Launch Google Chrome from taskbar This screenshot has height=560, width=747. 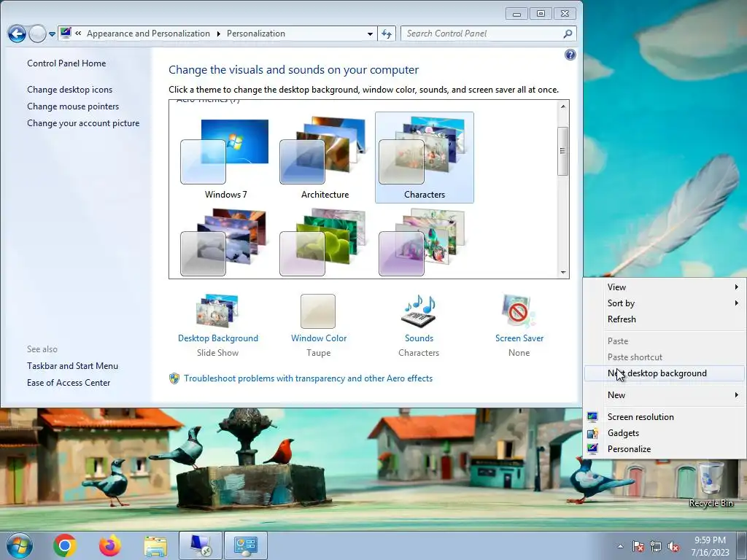point(65,545)
